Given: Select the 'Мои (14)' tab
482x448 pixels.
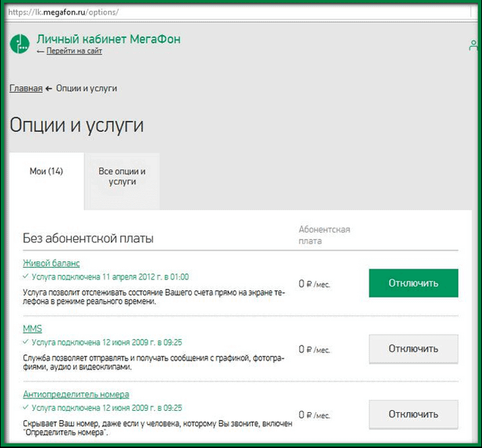Looking at the screenshot, I should [46, 181].
